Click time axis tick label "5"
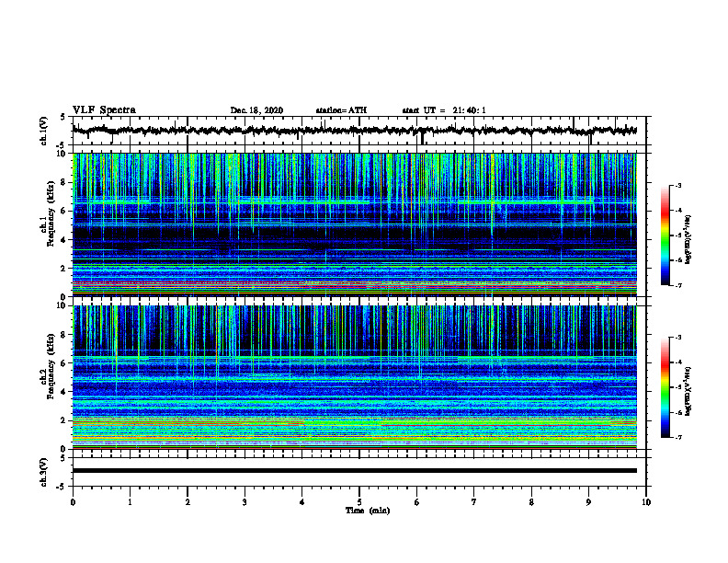Image resolution: width=728 pixels, height=563 pixels. click(x=359, y=502)
